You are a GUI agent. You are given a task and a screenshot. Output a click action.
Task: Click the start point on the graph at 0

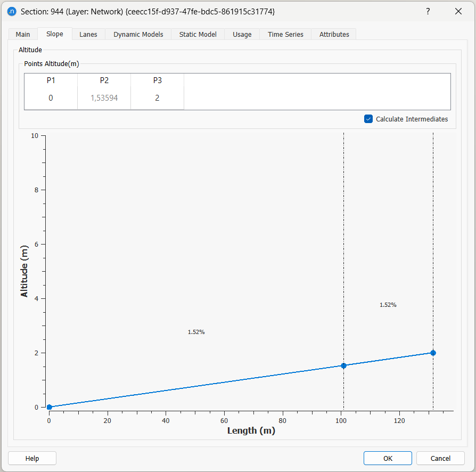50,407
